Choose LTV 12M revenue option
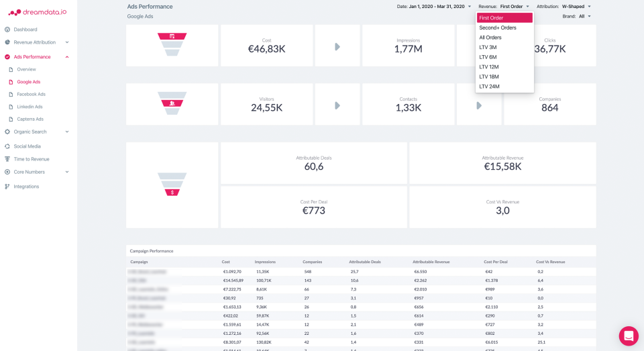This screenshot has height=351, width=644. point(489,67)
